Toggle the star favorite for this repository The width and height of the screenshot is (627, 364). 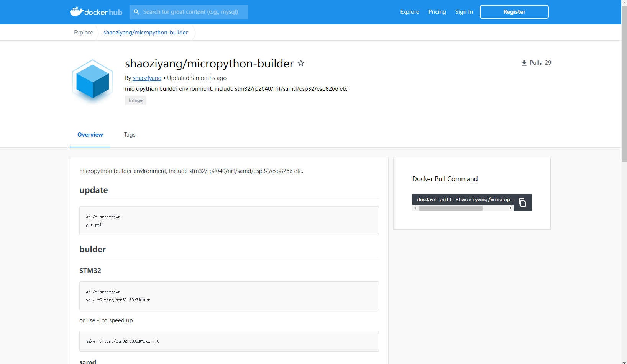301,63
